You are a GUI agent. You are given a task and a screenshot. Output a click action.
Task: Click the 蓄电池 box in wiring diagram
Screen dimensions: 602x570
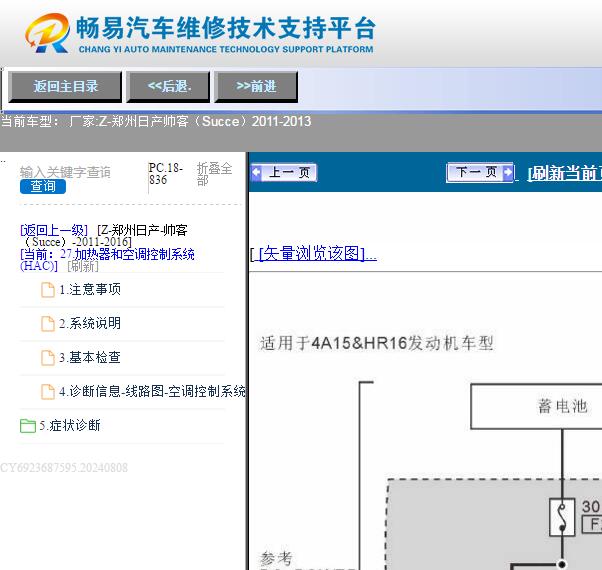tap(536, 406)
